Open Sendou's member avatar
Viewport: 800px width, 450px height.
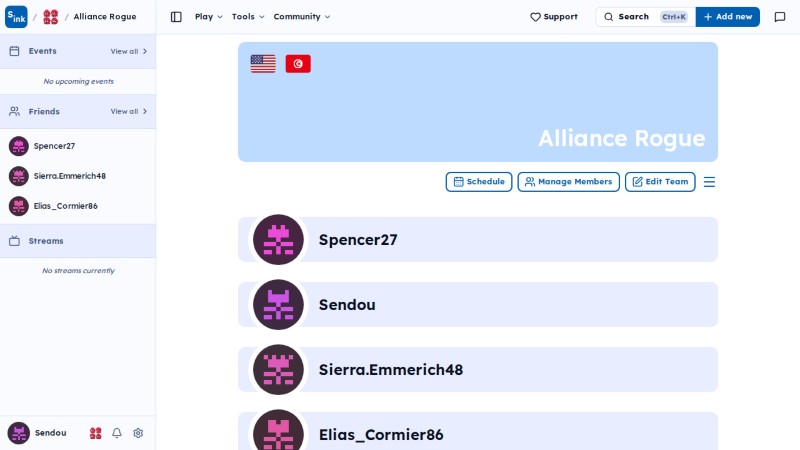click(278, 305)
